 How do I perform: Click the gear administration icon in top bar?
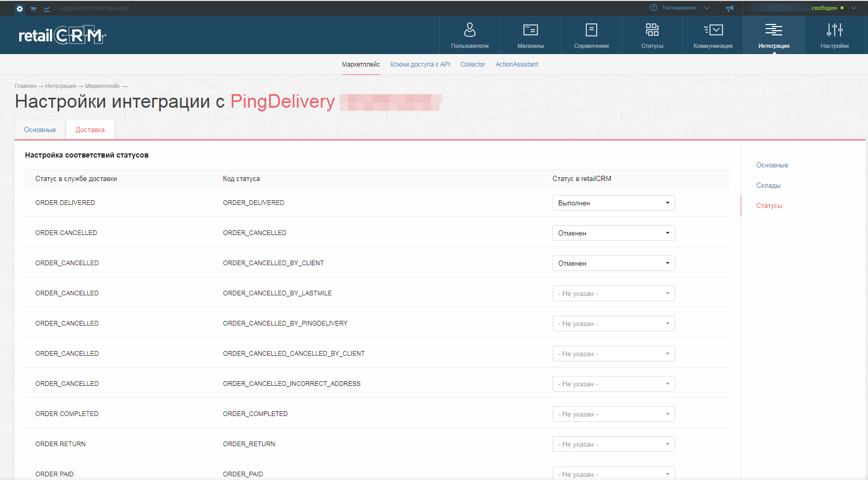(x=20, y=9)
